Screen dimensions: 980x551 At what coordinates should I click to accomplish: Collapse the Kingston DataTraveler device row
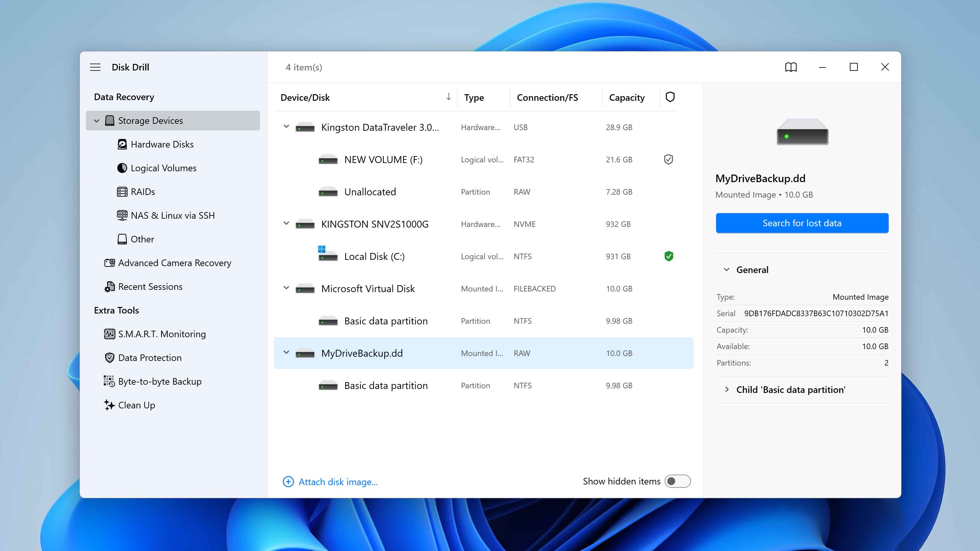tap(286, 127)
